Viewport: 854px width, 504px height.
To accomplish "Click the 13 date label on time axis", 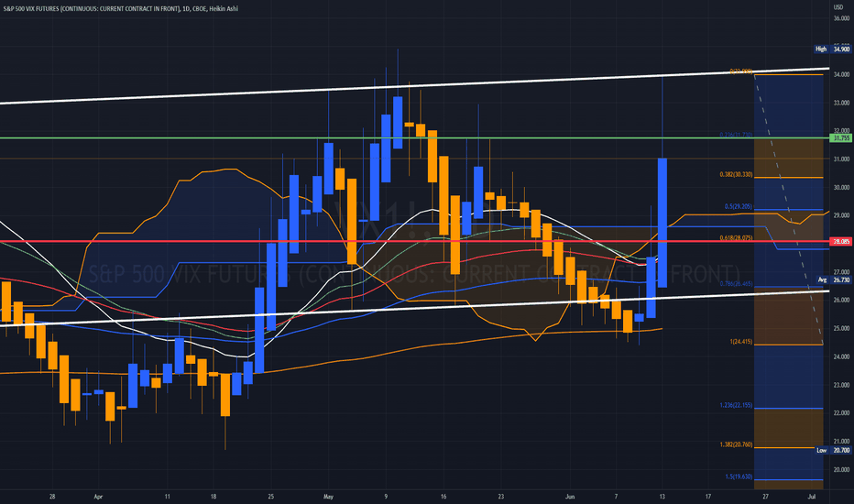I will [662, 497].
